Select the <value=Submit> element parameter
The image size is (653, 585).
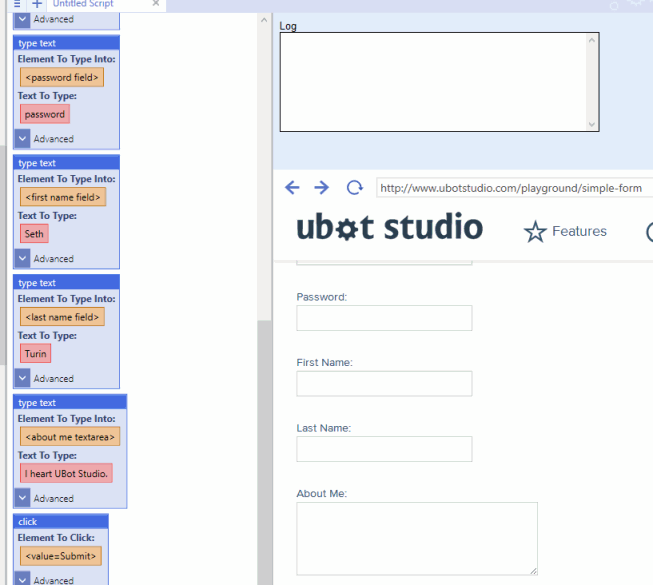[61, 556]
